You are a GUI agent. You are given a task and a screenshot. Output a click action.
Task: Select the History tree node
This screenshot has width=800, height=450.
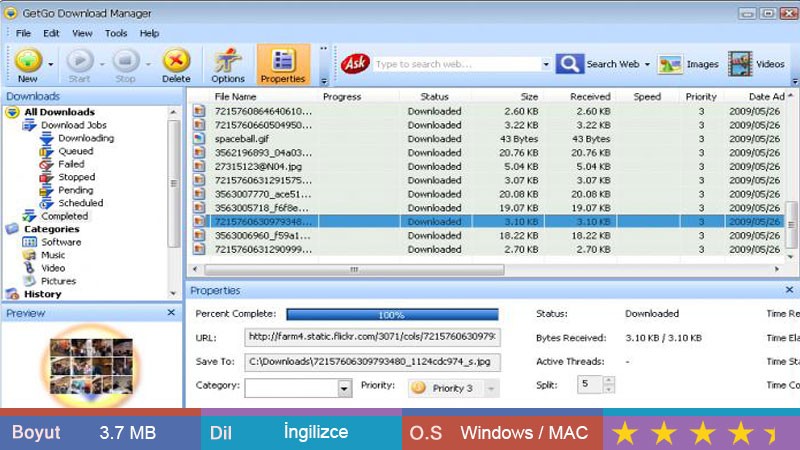[42, 294]
